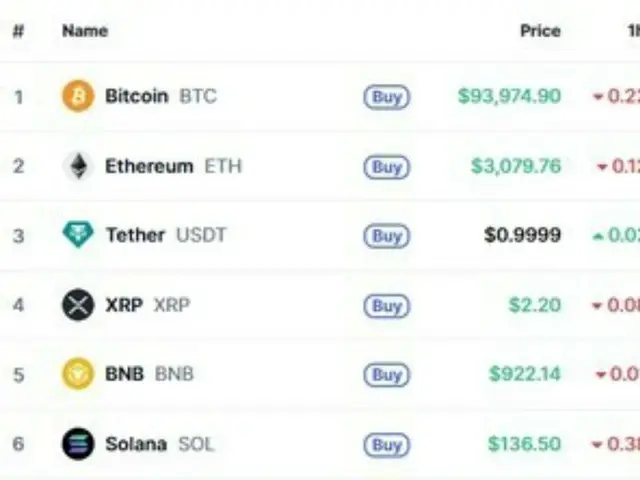Click the XRP logo icon
This screenshot has height=480, width=640.
pyautogui.click(x=78, y=305)
